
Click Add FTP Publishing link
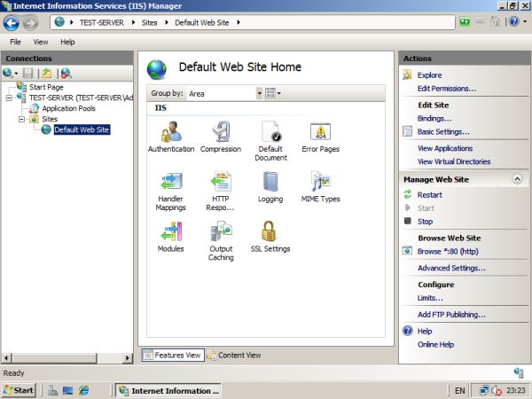click(x=451, y=315)
